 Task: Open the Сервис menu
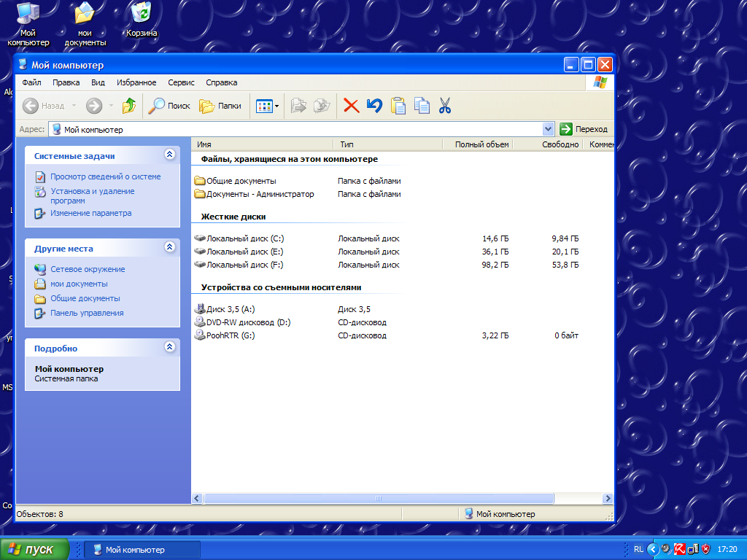click(x=181, y=82)
